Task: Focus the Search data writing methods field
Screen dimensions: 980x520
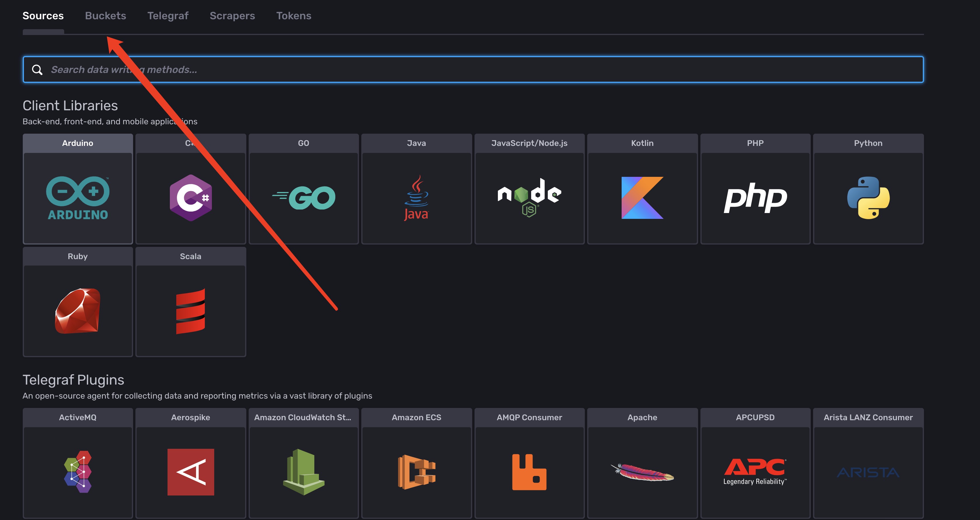Action: point(473,70)
